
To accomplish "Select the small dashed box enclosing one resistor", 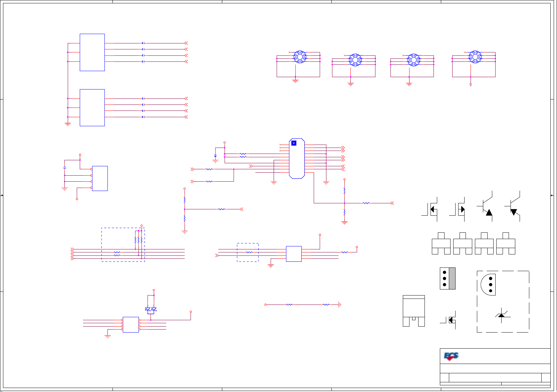I will tap(248, 252).
